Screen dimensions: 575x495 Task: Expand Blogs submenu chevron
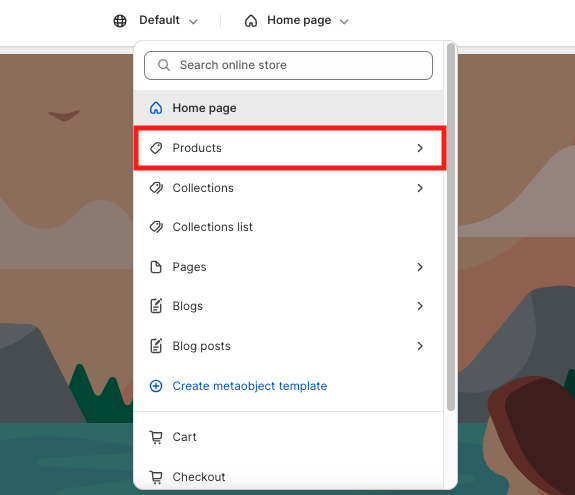click(420, 306)
